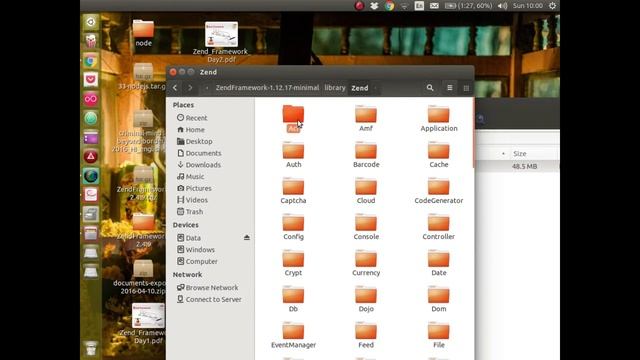Click the 48.5 MB row in background window
This screenshot has width=640, height=360.
click(518, 167)
